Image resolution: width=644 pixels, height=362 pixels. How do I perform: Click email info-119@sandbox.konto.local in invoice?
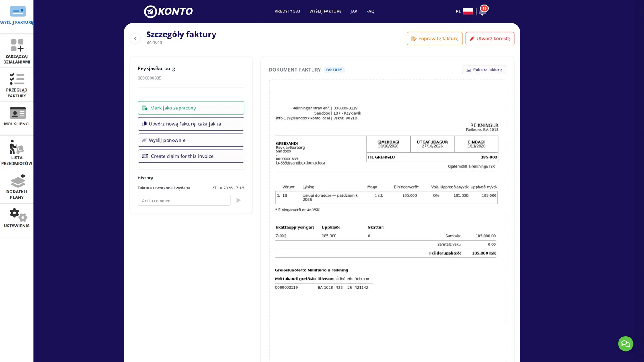(x=303, y=118)
